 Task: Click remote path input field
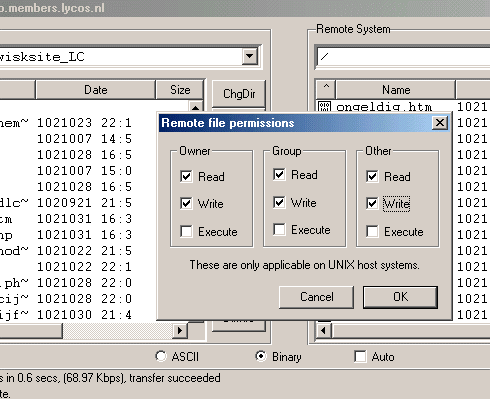coord(403,57)
